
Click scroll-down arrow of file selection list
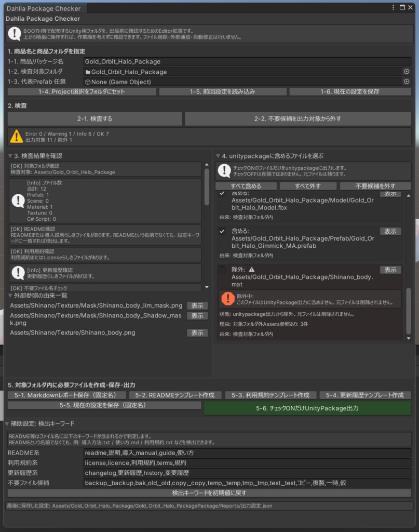point(409,338)
